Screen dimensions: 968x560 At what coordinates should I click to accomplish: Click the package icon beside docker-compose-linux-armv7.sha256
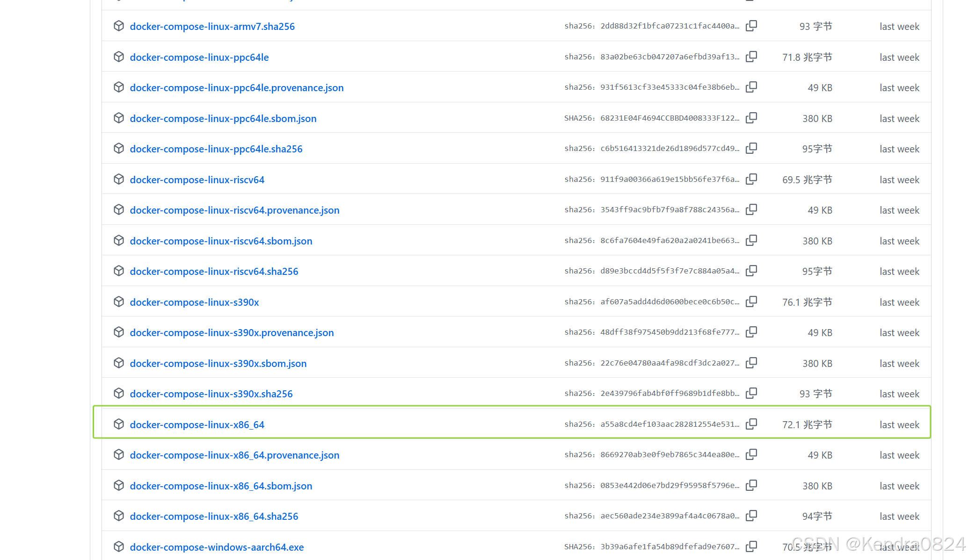point(118,26)
